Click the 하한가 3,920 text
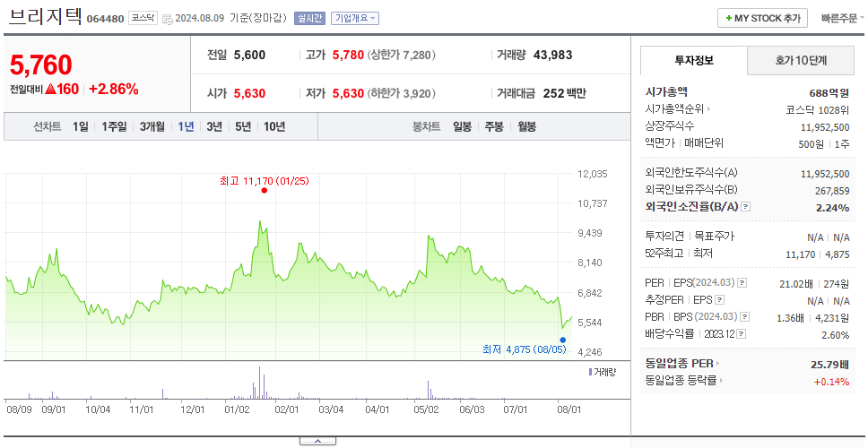868x448 pixels. [x=402, y=93]
